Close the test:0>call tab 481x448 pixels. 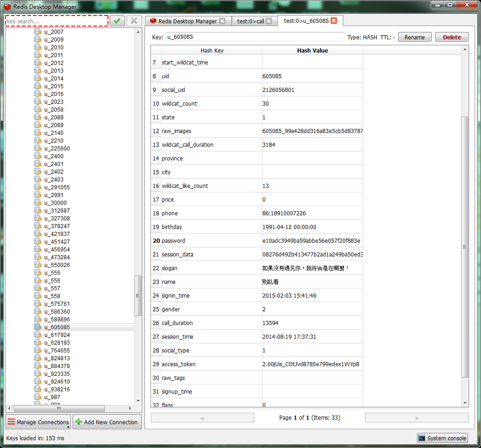[269, 21]
